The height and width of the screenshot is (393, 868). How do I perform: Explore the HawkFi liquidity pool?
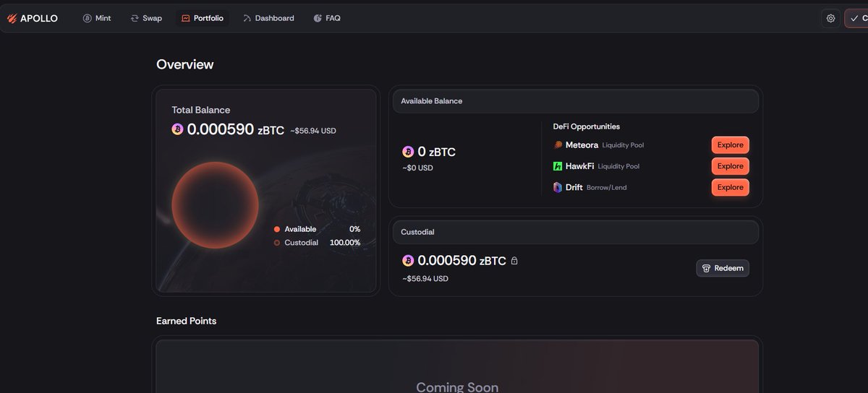[730, 166]
